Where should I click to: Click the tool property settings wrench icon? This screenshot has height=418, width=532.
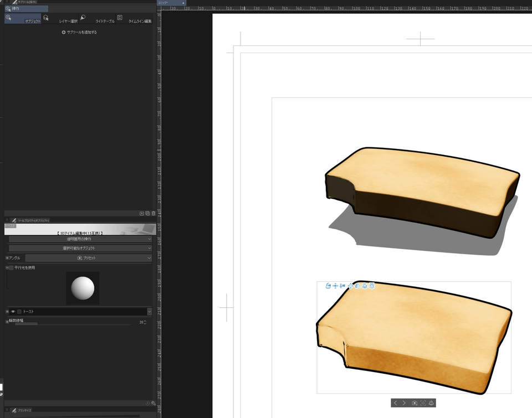coord(154,403)
